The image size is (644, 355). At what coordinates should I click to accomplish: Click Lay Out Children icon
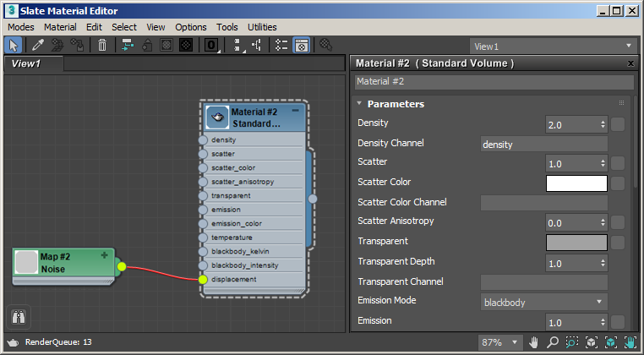[257, 45]
